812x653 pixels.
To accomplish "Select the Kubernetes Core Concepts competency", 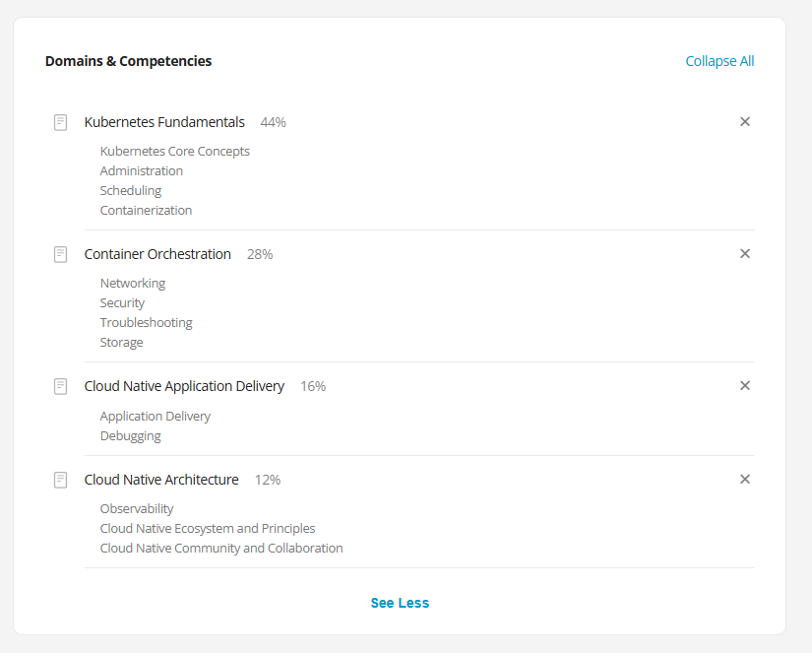I will click(175, 152).
